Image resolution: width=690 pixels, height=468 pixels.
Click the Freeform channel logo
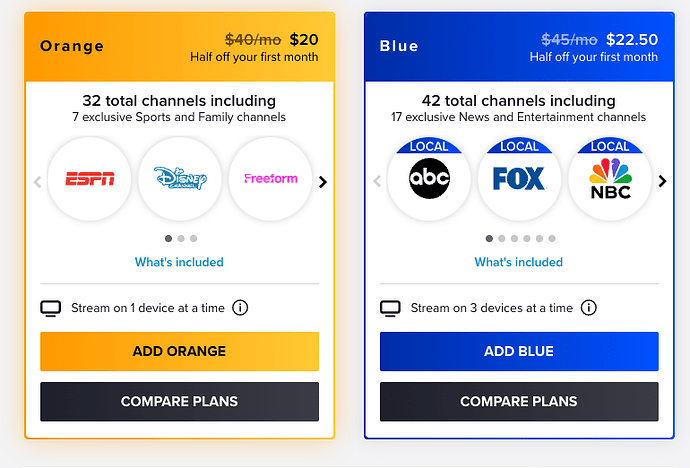click(271, 180)
